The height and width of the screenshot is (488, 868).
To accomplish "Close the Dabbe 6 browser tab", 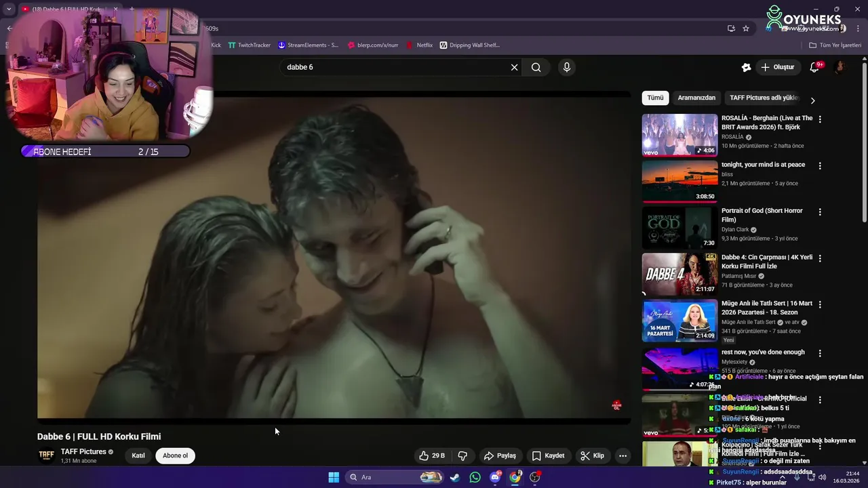I will pos(116,9).
